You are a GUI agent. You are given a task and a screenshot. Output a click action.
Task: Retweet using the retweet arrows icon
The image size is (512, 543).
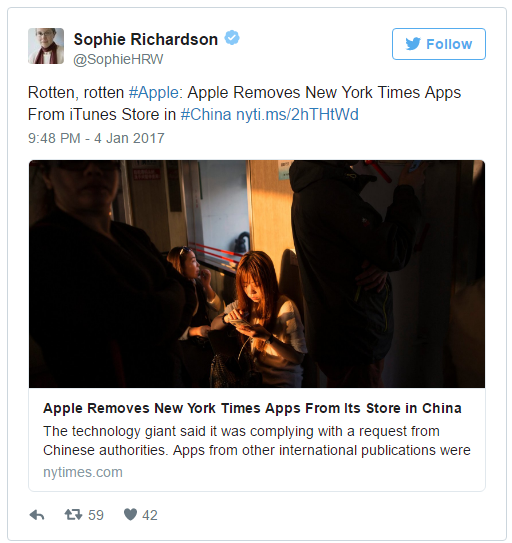coord(73,515)
